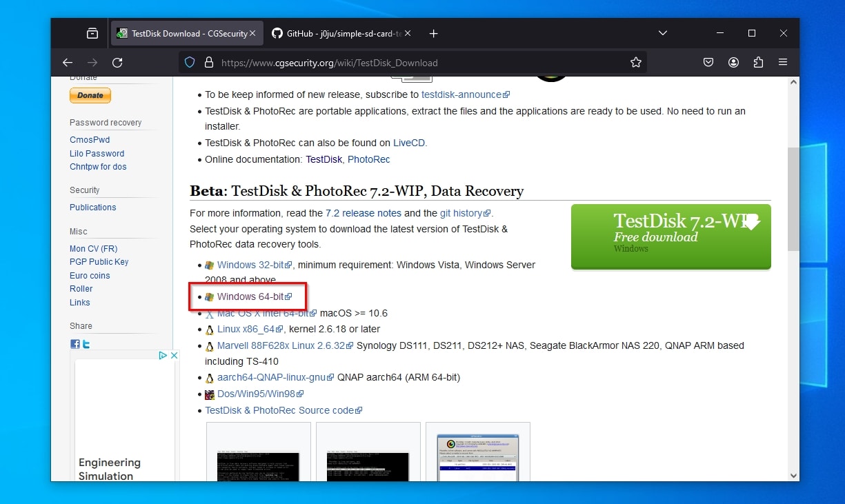Open the Save to Pocket icon
The width and height of the screenshot is (845, 504).
tap(708, 63)
